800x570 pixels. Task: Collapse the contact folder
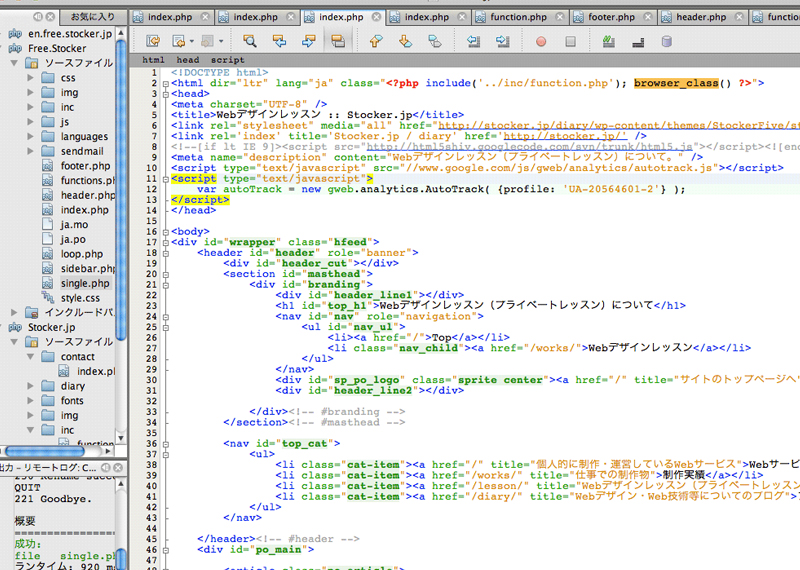pyautogui.click(x=30, y=357)
